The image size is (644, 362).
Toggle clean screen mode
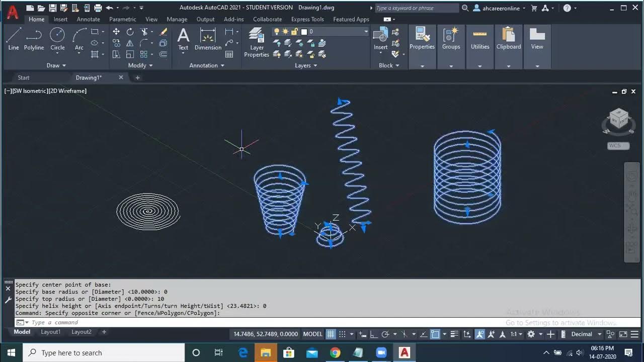coord(623,334)
